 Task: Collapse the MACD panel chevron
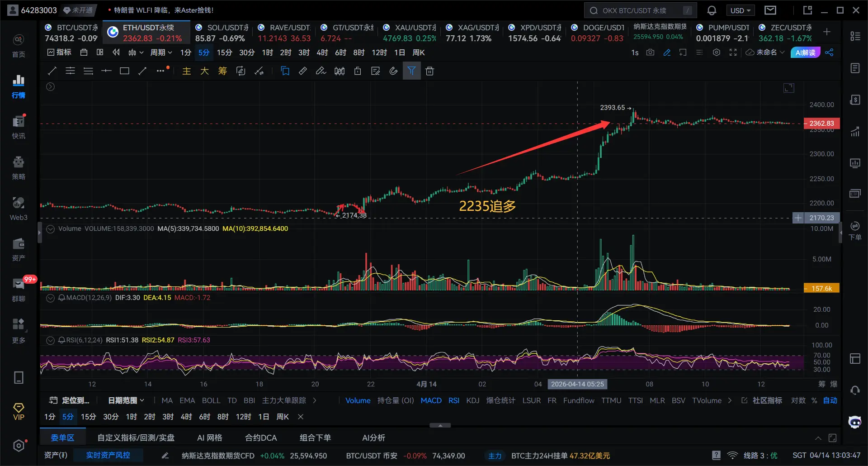pos(51,298)
